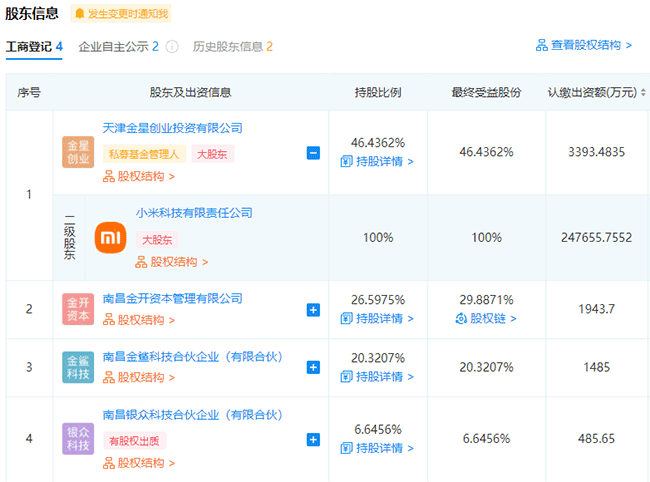Click the 金开资本 company logo

[x=78, y=309]
